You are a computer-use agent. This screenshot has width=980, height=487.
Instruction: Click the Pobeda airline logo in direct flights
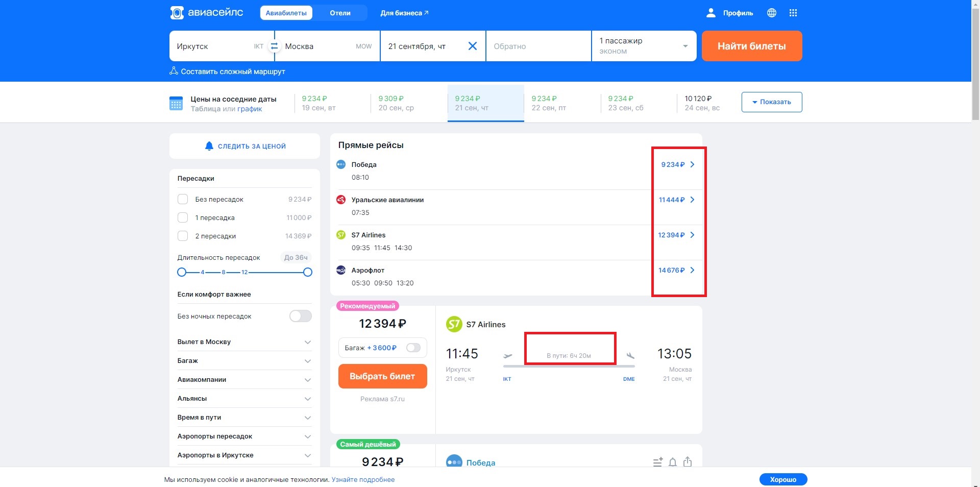coord(341,164)
